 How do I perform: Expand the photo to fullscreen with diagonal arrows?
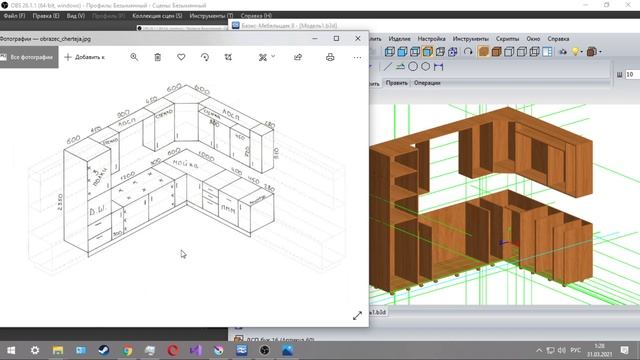pos(357,316)
